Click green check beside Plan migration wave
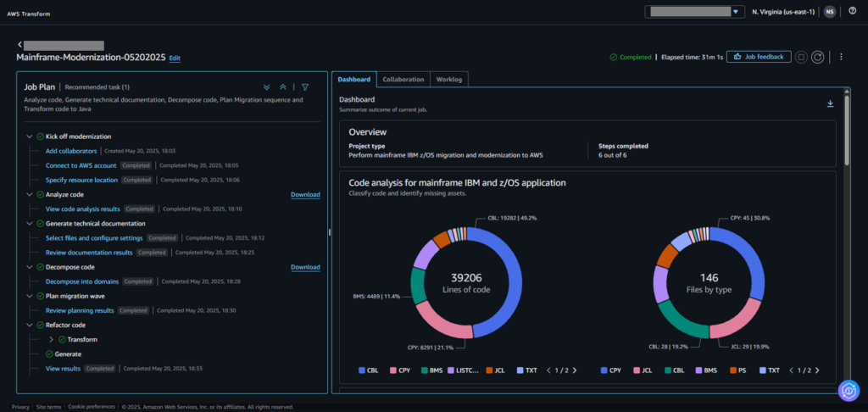This screenshot has height=412, width=868. pyautogui.click(x=41, y=296)
